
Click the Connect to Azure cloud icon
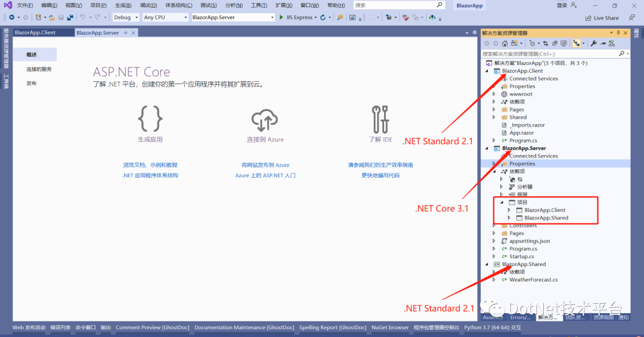tap(265, 120)
